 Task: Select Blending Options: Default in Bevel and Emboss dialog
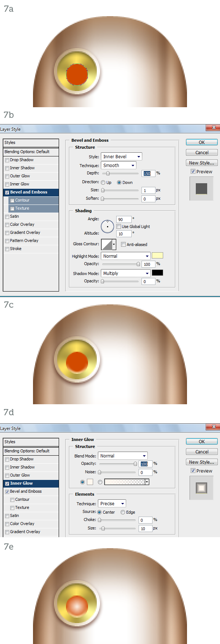[x=31, y=152]
